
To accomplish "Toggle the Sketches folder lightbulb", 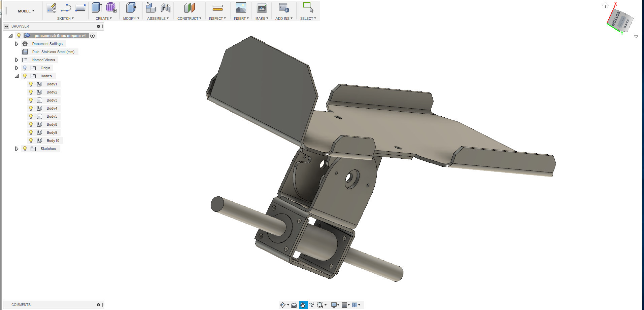I will [25, 149].
